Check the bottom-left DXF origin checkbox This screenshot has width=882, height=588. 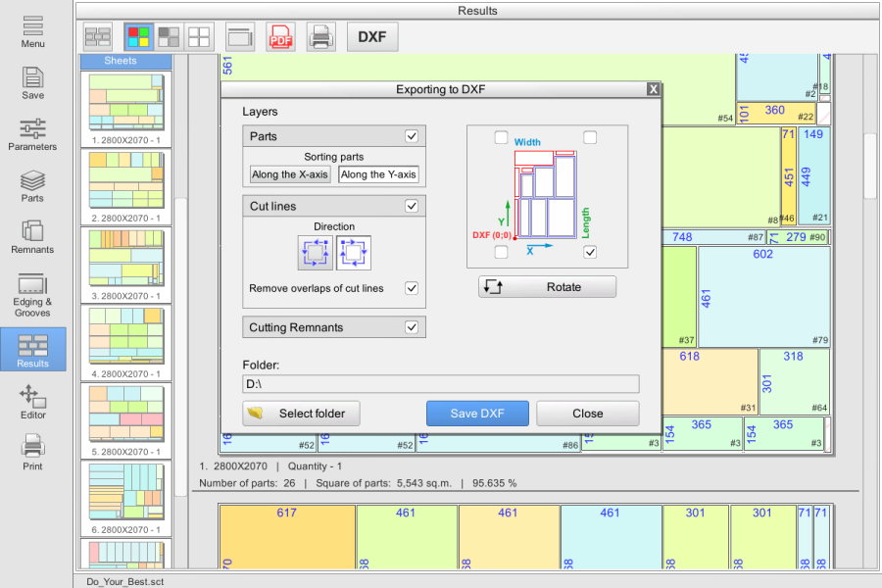point(501,252)
